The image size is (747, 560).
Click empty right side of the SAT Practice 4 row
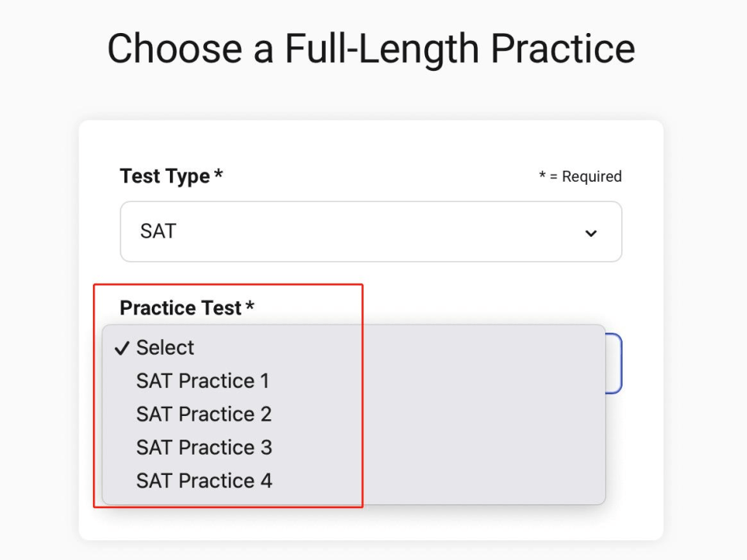tap(472, 481)
